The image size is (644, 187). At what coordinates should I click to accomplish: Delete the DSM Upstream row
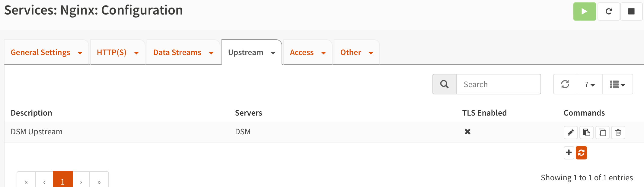tap(618, 133)
